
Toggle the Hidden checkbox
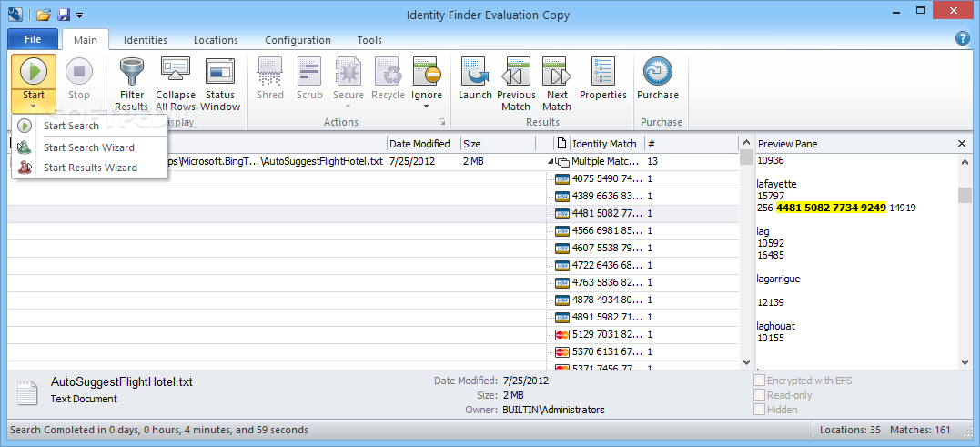[x=760, y=410]
